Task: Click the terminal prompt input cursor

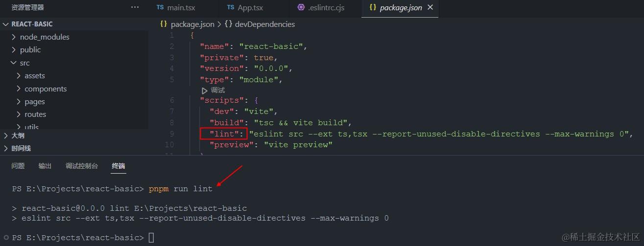Action: (151, 238)
